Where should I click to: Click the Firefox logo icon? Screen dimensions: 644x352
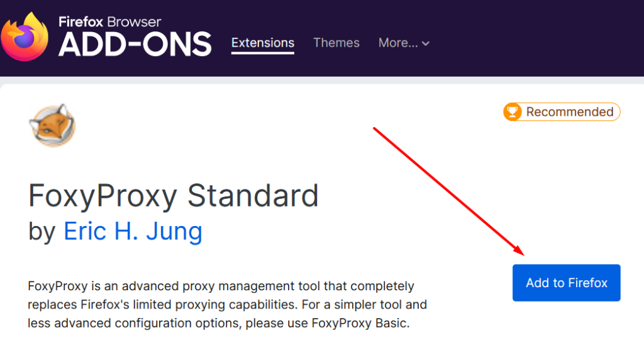point(25,36)
